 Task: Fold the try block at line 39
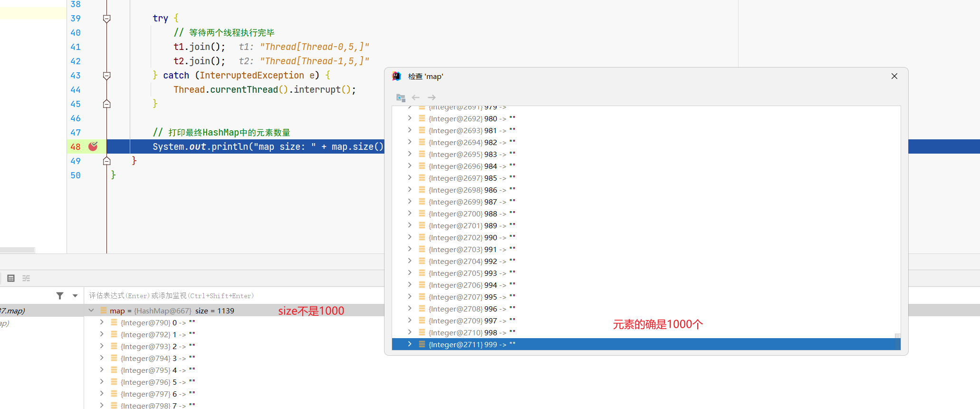107,19
